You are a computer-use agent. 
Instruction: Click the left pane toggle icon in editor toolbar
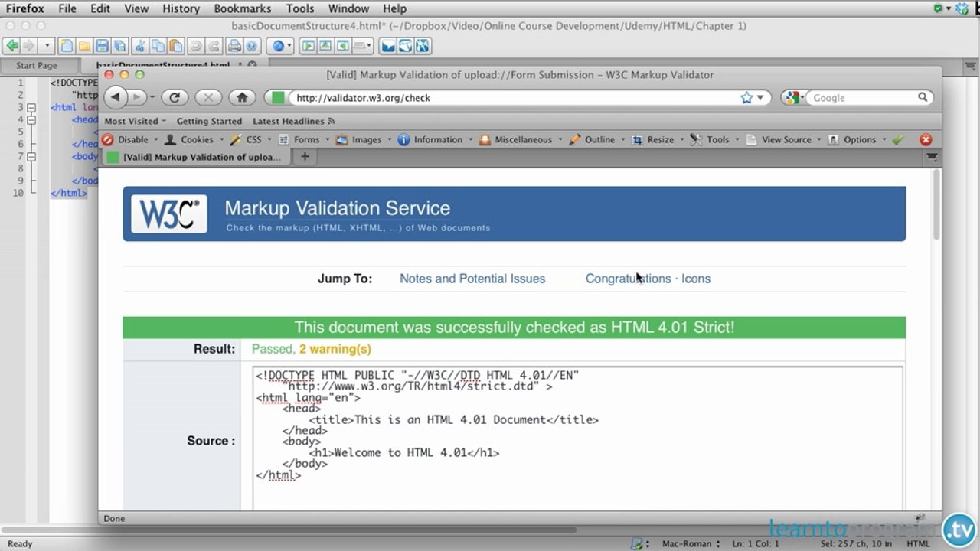(309, 46)
